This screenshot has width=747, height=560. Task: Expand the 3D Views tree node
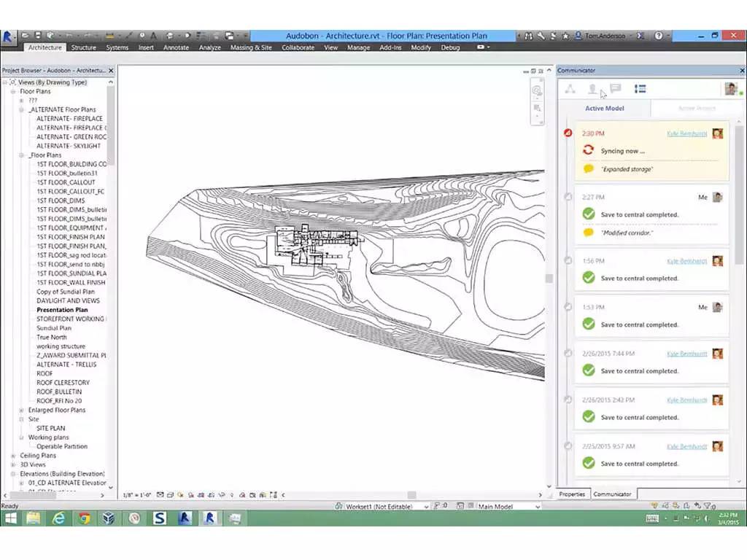(x=13, y=464)
